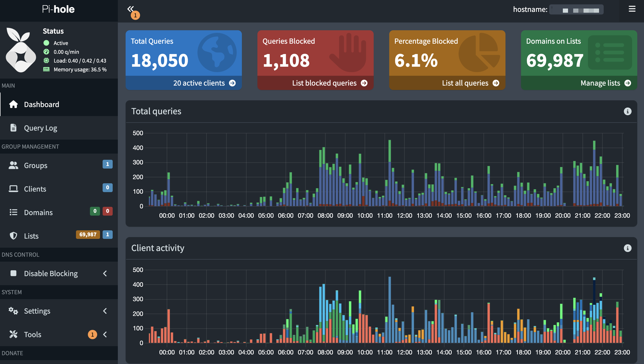Image resolution: width=644 pixels, height=364 pixels.
Task: Open the Domains menu item
Action: (x=38, y=213)
